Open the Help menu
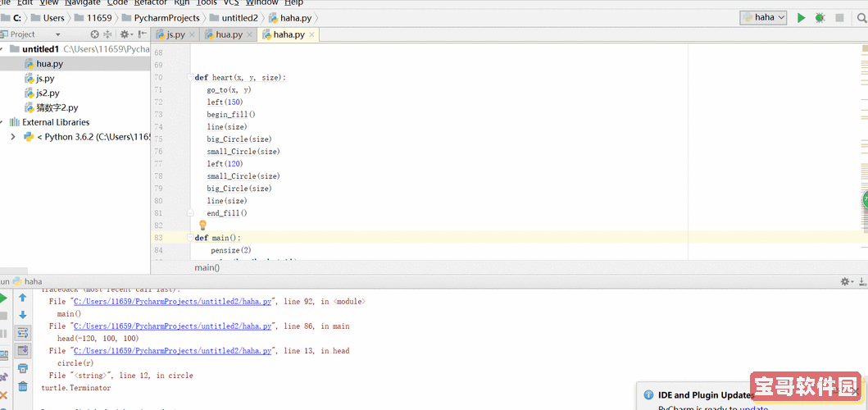The height and width of the screenshot is (410, 868). coord(294,2)
